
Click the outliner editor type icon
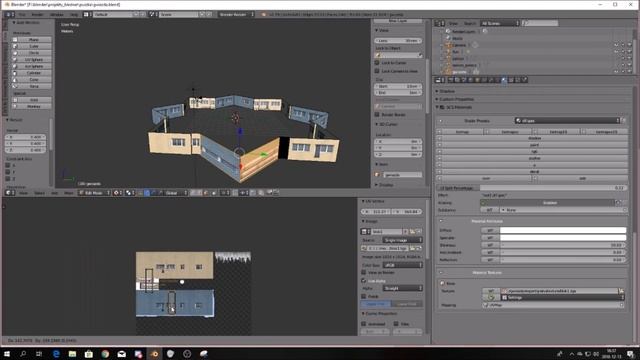(x=438, y=23)
